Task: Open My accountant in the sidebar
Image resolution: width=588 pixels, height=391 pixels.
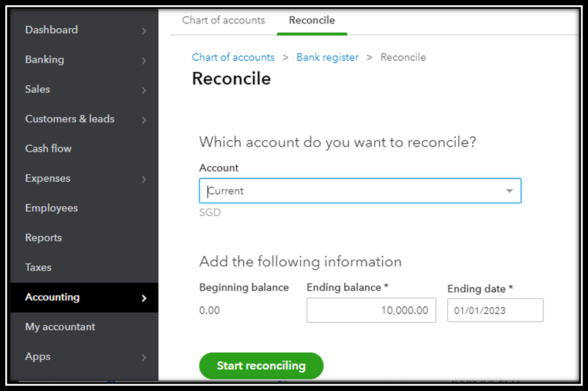Action: click(x=60, y=327)
